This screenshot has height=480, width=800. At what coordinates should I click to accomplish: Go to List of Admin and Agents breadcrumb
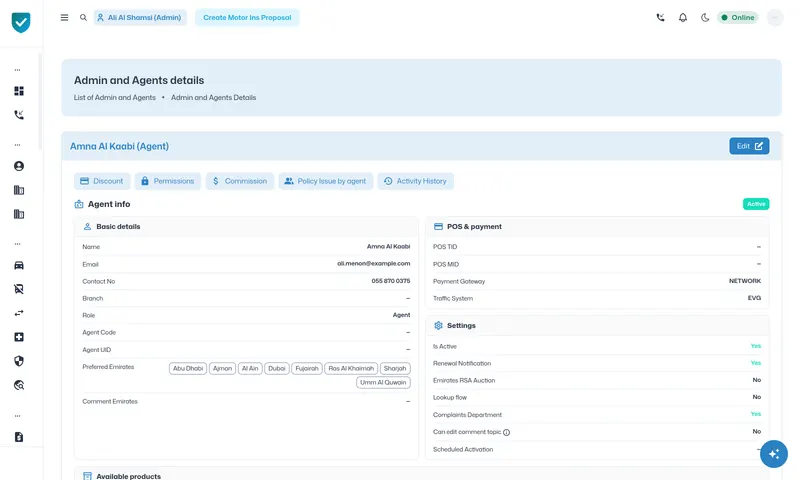(x=115, y=97)
